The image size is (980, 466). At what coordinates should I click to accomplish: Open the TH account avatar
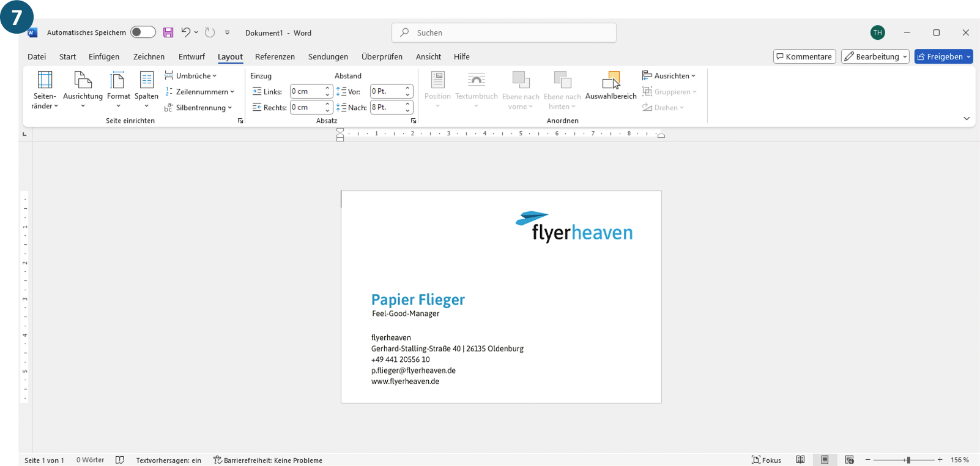tap(878, 32)
